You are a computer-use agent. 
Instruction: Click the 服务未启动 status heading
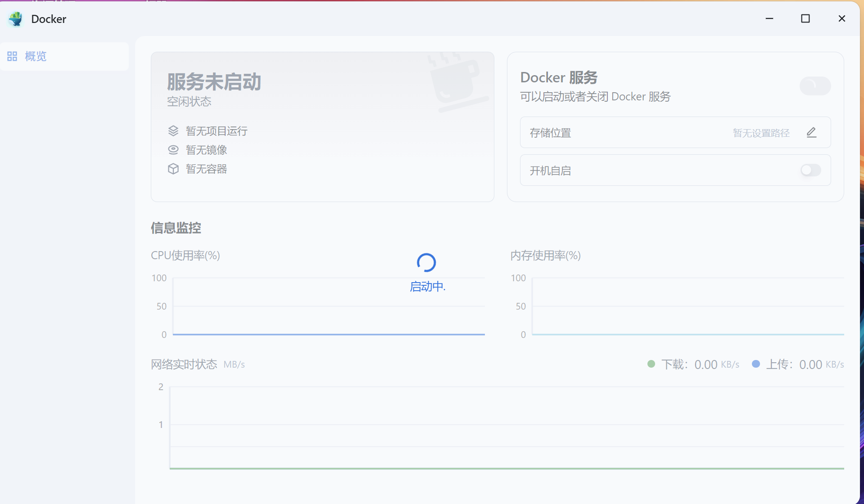[x=214, y=82]
